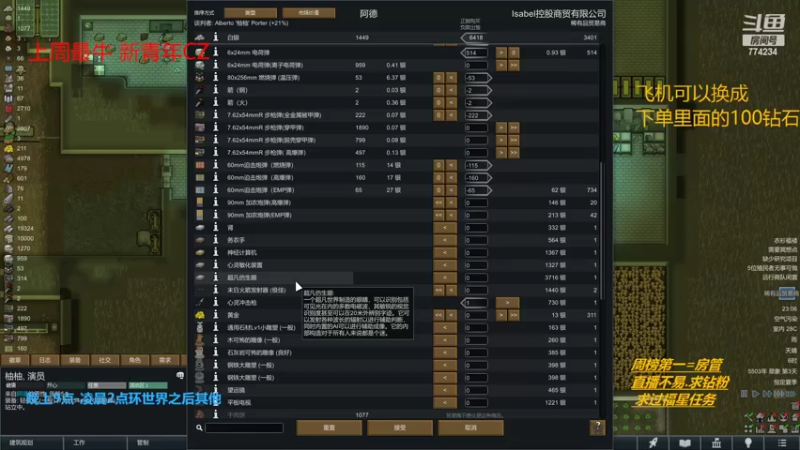This screenshot has width=800, height=450.
Task: Click the 取消 cancel button
Action: pos(471,428)
